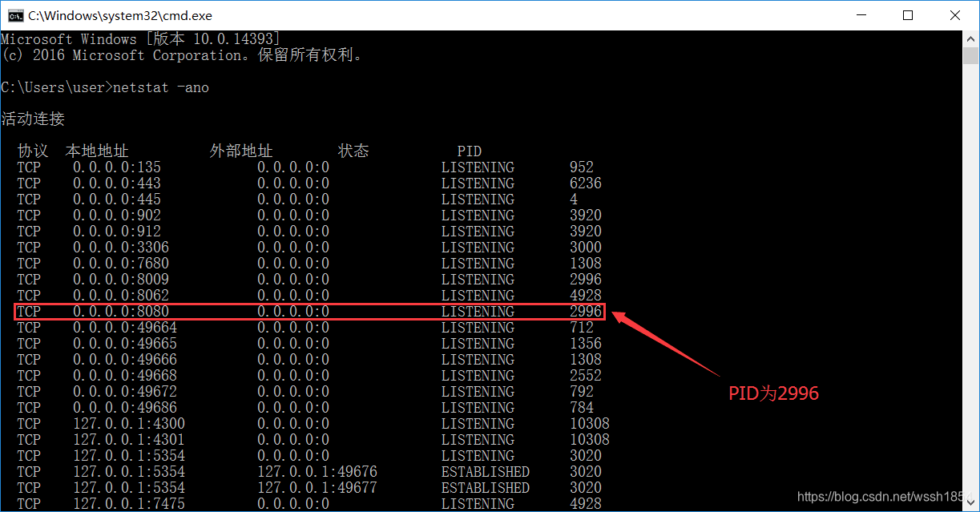Viewport: 980px width, 512px height.
Task: Click ESTABLISHED state in the 127.0.0.1:49676 row
Action: 486,472
